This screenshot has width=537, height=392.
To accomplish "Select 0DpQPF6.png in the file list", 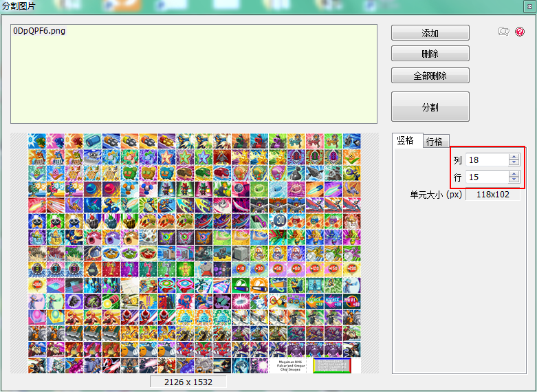I will (x=39, y=31).
